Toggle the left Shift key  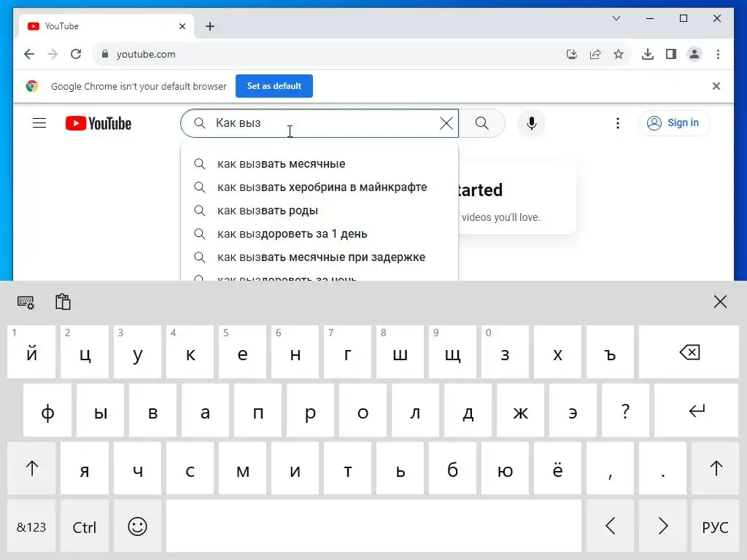click(32, 469)
